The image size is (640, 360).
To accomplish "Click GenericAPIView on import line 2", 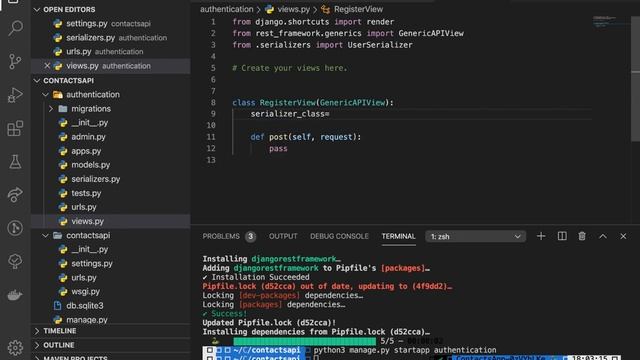I will coord(431,33).
